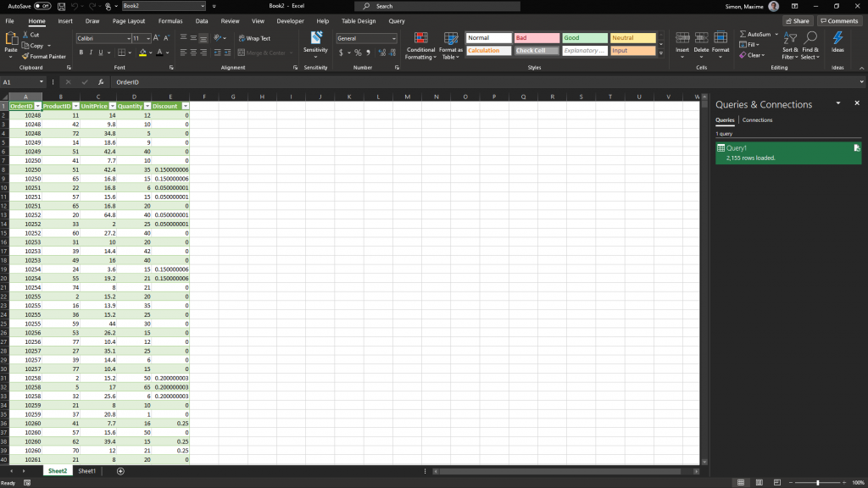Click the Insert cells icon
The width and height of the screenshot is (868, 488).
pos(682,38)
